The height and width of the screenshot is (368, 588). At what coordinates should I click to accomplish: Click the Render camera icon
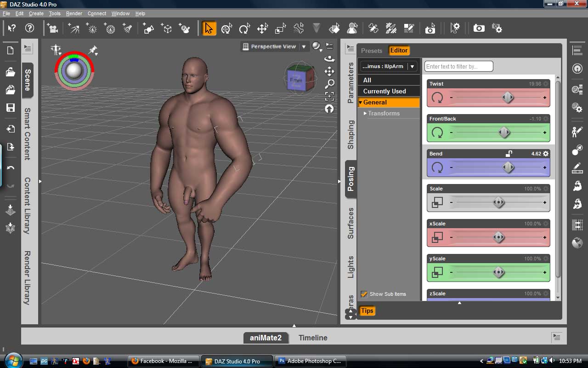(x=479, y=29)
